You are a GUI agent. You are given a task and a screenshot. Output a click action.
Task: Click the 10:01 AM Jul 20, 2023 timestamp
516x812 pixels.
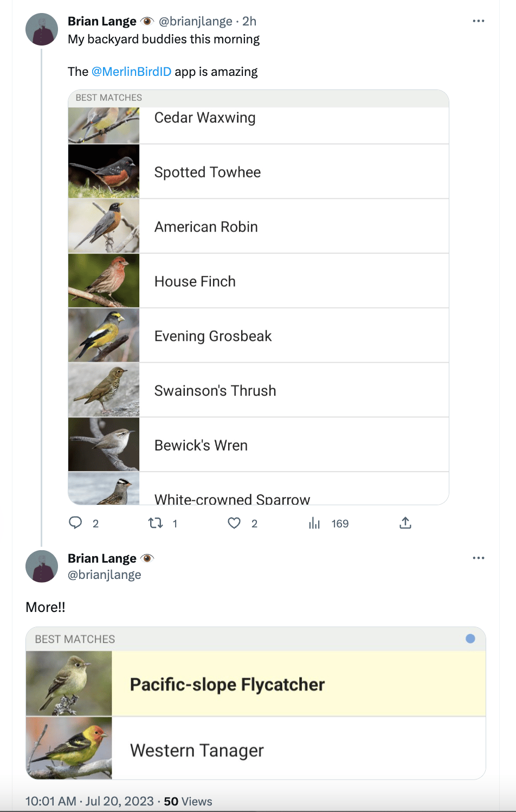click(x=89, y=801)
